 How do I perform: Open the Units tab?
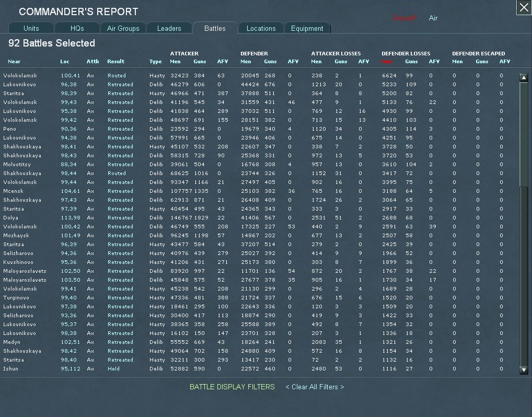click(x=31, y=28)
